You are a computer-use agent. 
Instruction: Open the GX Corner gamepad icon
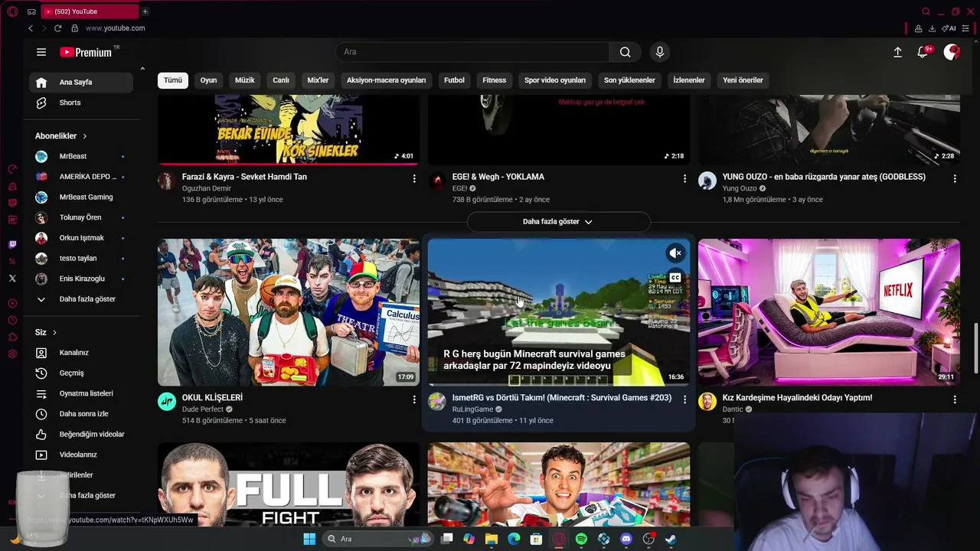31,11
